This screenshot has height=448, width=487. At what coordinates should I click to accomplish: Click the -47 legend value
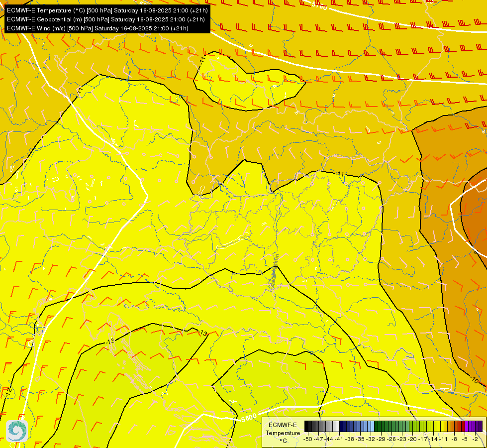pyautogui.click(x=318, y=439)
